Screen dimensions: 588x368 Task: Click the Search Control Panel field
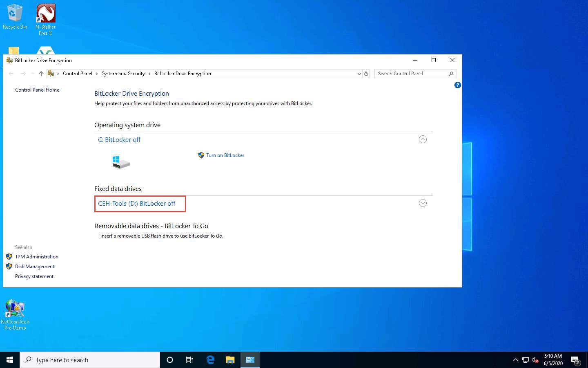click(x=412, y=74)
